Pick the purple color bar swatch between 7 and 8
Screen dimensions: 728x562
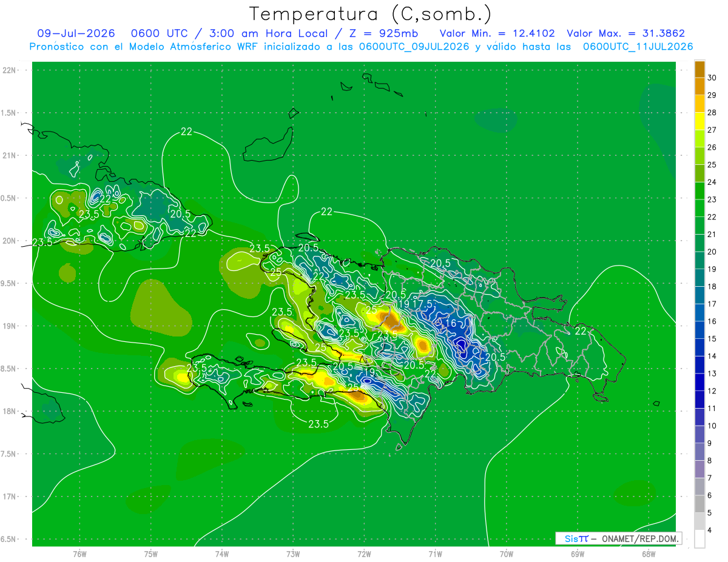pyautogui.click(x=699, y=469)
